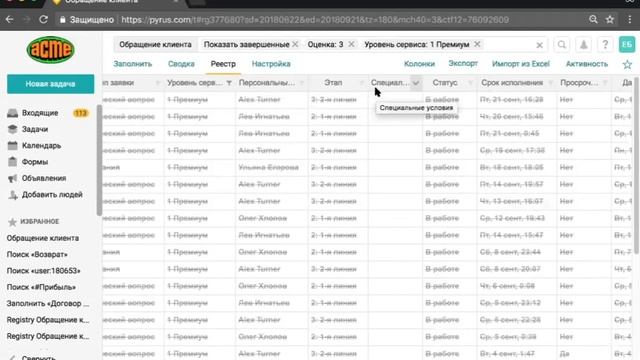Open browser three-dot menu
The width and height of the screenshot is (640, 360).
click(629, 20)
